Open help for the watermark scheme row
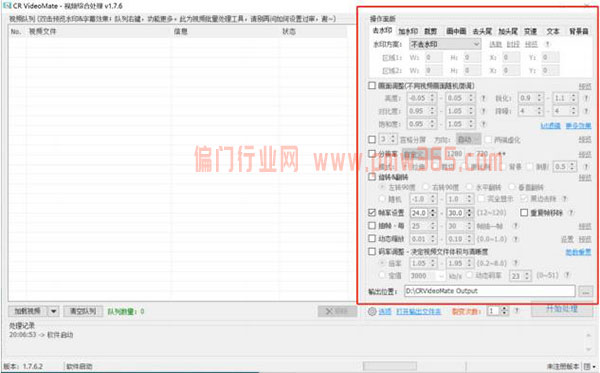Viewport: 600px width, 373px height. point(548,44)
